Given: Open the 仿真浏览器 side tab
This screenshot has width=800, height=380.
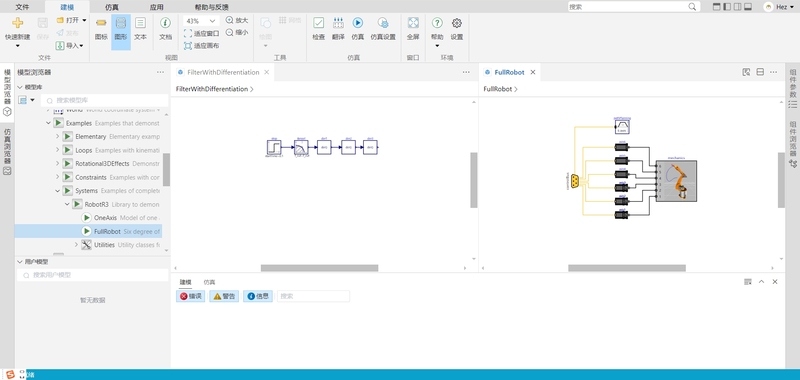Looking at the screenshot, I should point(7,152).
